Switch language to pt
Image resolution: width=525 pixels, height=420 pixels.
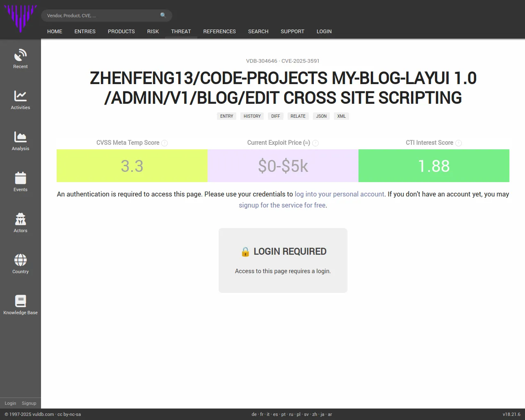[x=283, y=414]
